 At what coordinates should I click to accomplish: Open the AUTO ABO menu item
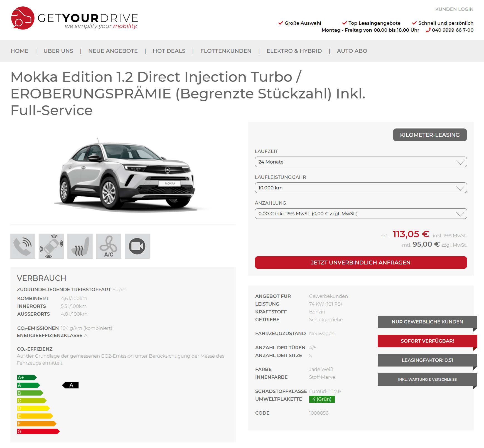tap(352, 51)
